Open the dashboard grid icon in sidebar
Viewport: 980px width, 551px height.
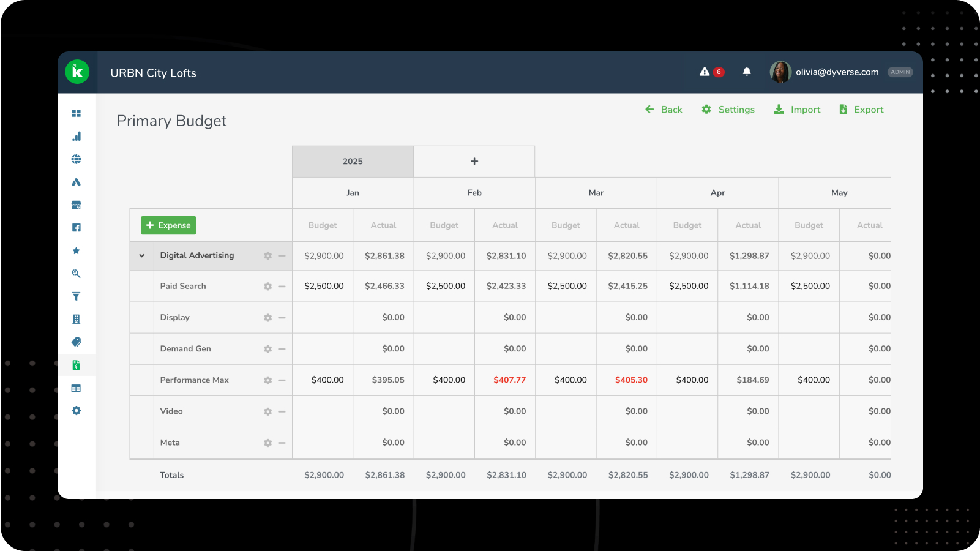[76, 113]
